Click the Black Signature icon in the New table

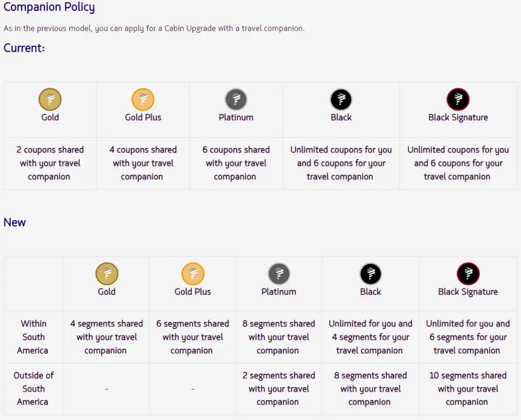point(468,274)
